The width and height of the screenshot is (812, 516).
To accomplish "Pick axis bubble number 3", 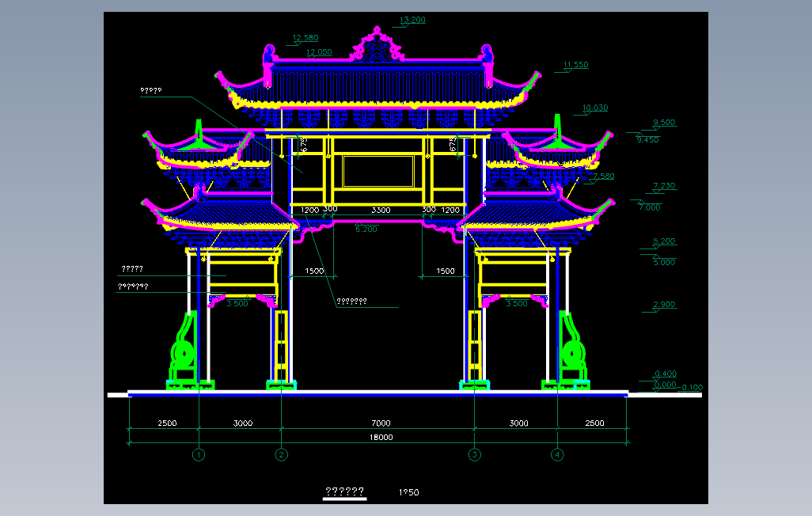I will tap(474, 455).
